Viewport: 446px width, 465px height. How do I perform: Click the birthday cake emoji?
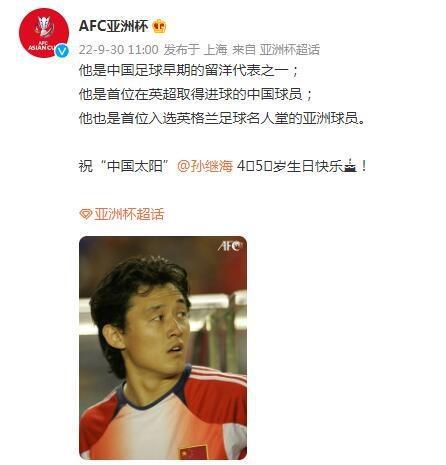350,166
